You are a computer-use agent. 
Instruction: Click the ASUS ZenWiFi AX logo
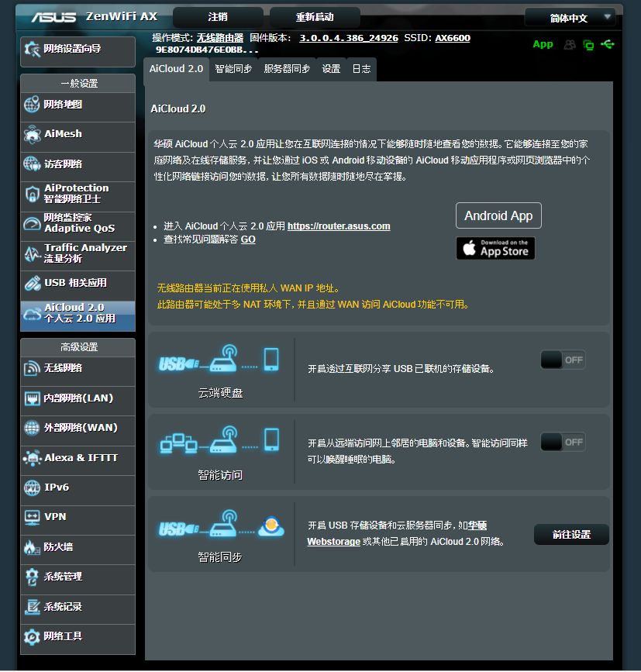click(x=95, y=17)
